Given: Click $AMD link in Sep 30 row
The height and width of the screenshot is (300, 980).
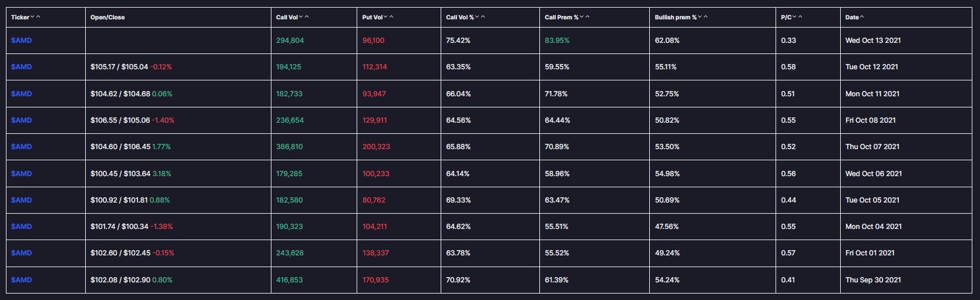Looking at the screenshot, I should [x=21, y=280].
